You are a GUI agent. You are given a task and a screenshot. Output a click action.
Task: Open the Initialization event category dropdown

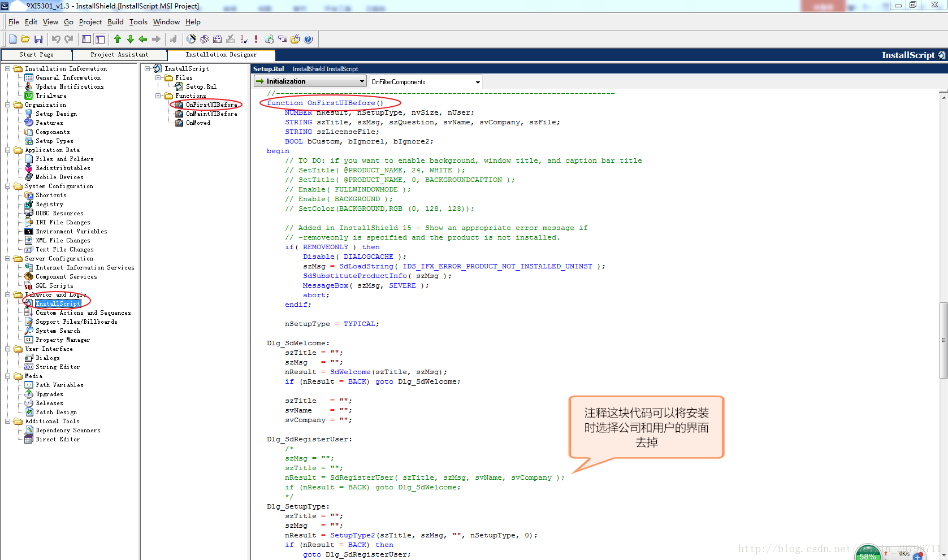coord(310,81)
